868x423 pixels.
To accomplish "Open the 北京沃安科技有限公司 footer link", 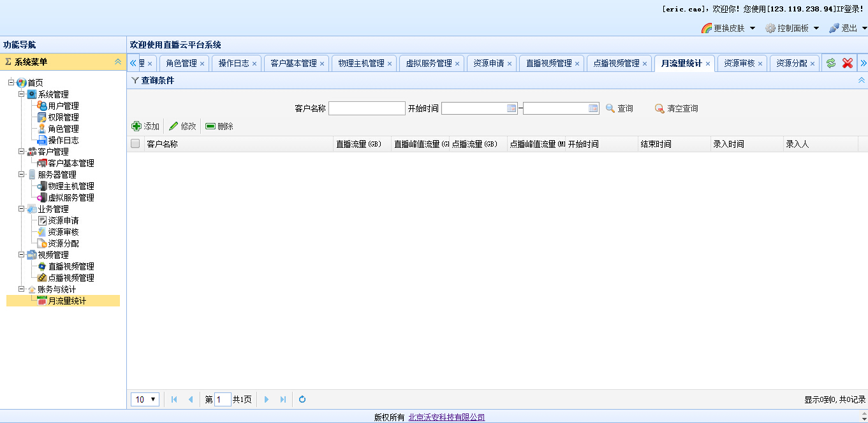I will [x=446, y=417].
